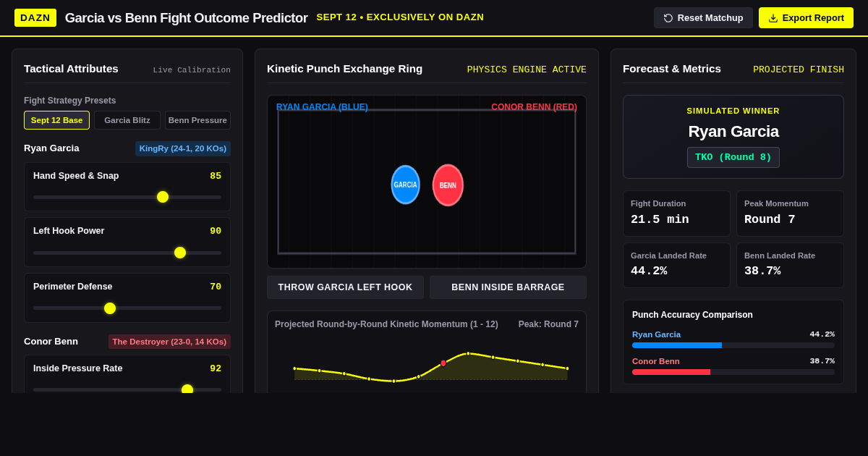The image size is (868, 456).
Task: Click the TKO (Round 8) badge
Action: (x=733, y=157)
